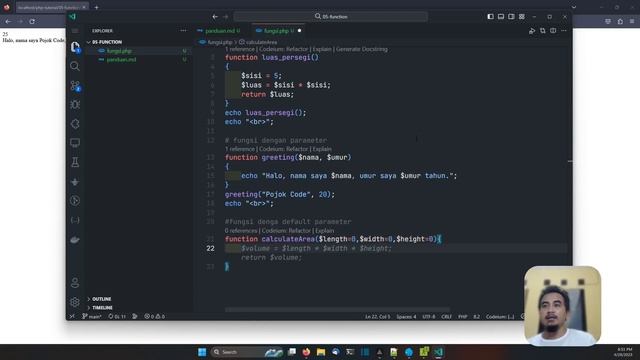Image resolution: width=640 pixels, height=360 pixels.
Task: Collapse the 05-FUNCTION folder in Explorer
Action: pyautogui.click(x=107, y=42)
